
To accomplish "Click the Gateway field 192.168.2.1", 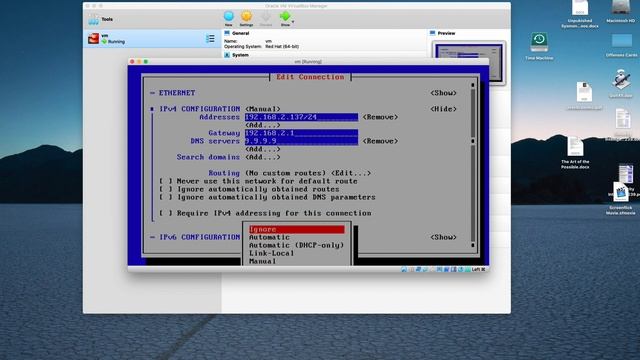I will coord(301,133).
